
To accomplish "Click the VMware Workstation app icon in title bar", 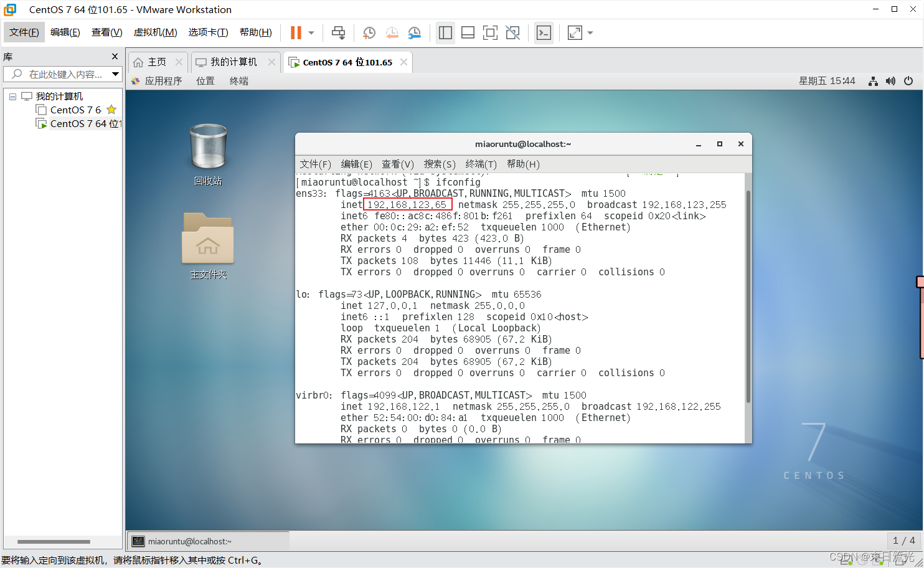I will [10, 9].
